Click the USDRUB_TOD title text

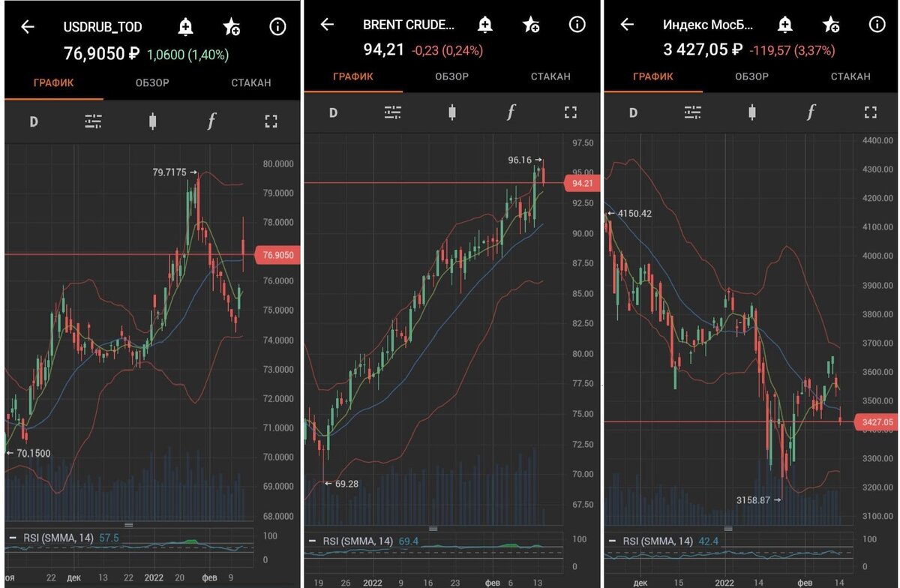click(103, 27)
